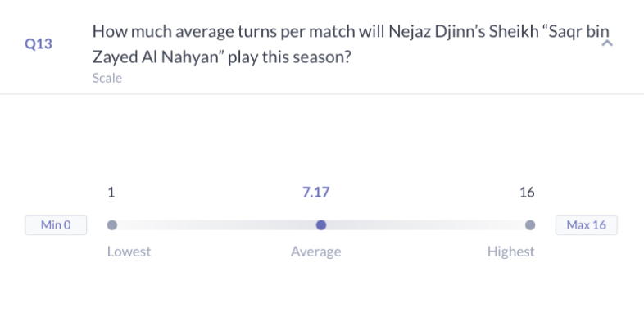Click the Scale question type label
644x322 pixels.
pos(107,78)
